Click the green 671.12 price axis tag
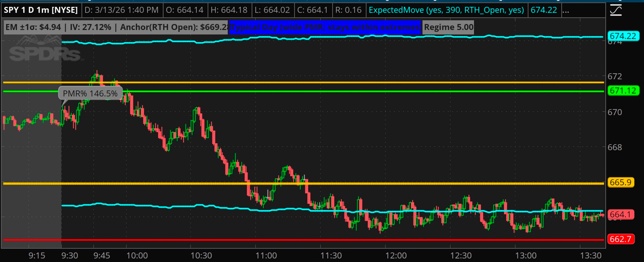This screenshot has width=644, height=262. [x=623, y=91]
